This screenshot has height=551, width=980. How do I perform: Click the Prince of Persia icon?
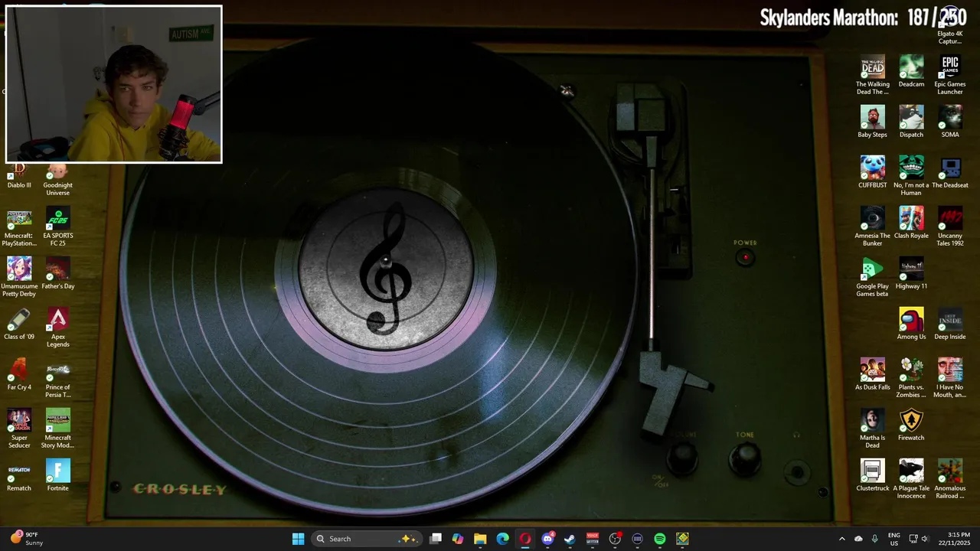(57, 378)
